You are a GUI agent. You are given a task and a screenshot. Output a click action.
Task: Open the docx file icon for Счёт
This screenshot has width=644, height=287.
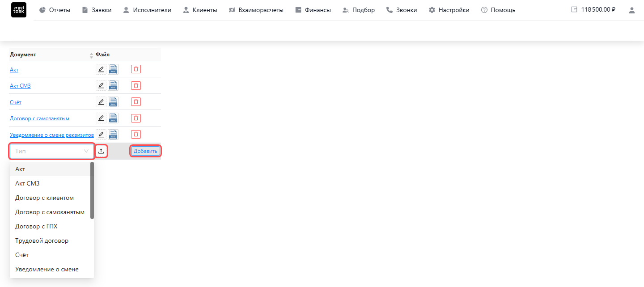[113, 102]
